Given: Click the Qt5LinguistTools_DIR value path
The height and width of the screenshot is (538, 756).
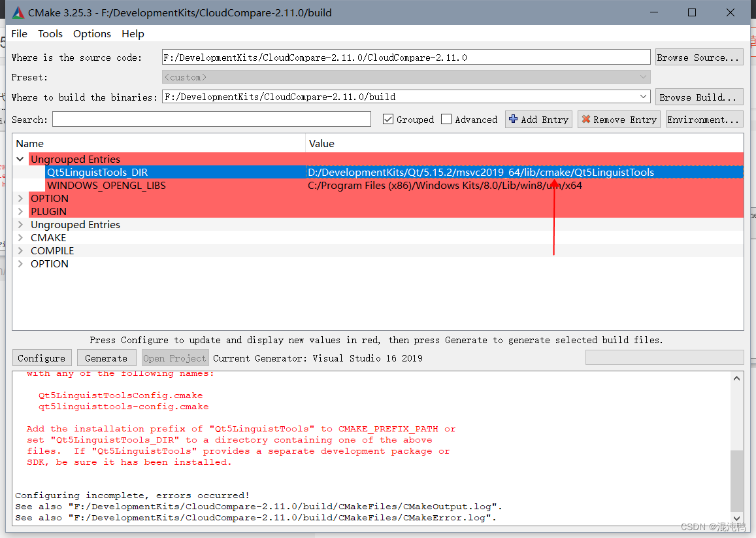Looking at the screenshot, I should [481, 173].
